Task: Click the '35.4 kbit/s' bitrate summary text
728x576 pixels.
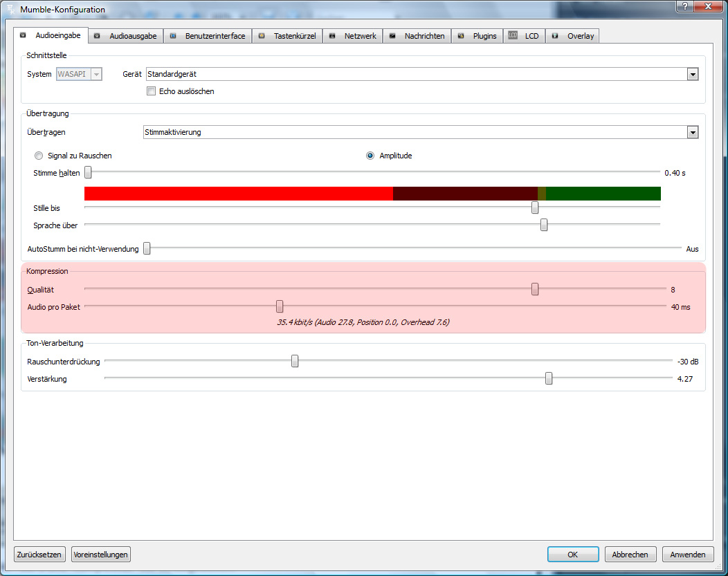Action: [x=363, y=322]
